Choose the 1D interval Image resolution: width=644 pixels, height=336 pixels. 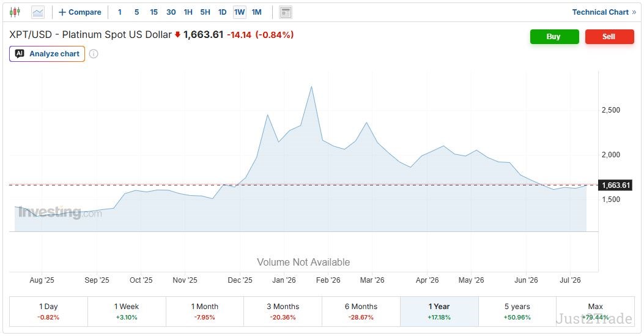[222, 12]
